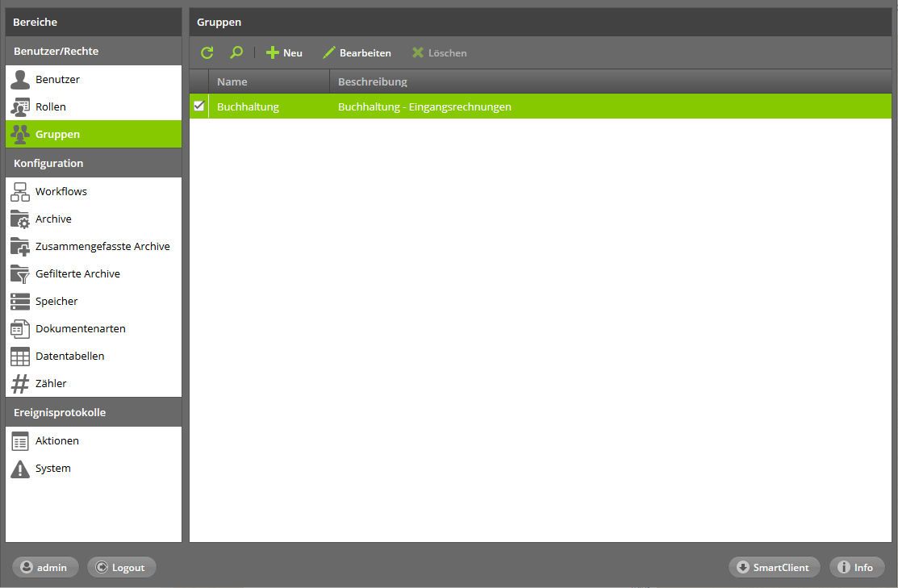Click the Dokumentenarten document icon
Viewport: 898px width, 588px height.
[20, 329]
